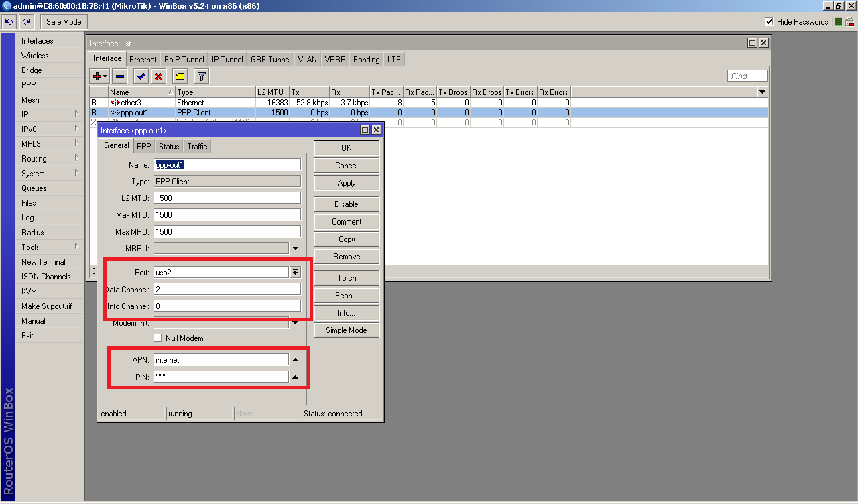Click the blue checkmark enable icon
The height and width of the screenshot is (504, 858).
point(141,76)
